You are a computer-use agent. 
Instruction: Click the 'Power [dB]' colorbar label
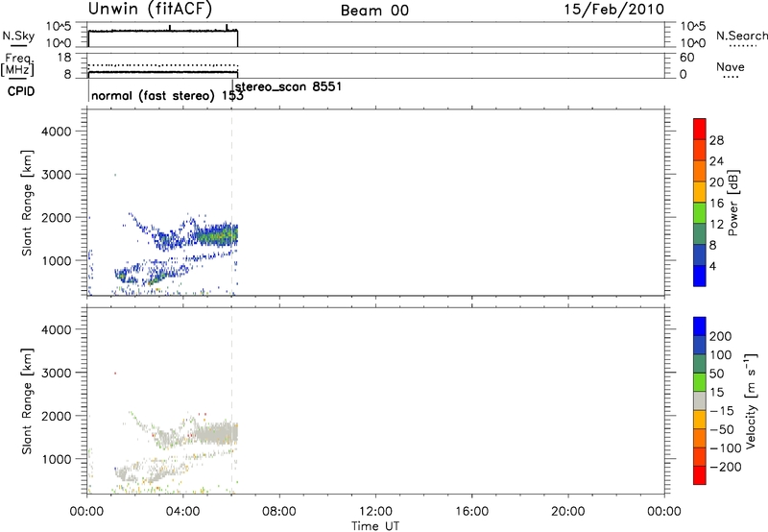click(x=732, y=203)
